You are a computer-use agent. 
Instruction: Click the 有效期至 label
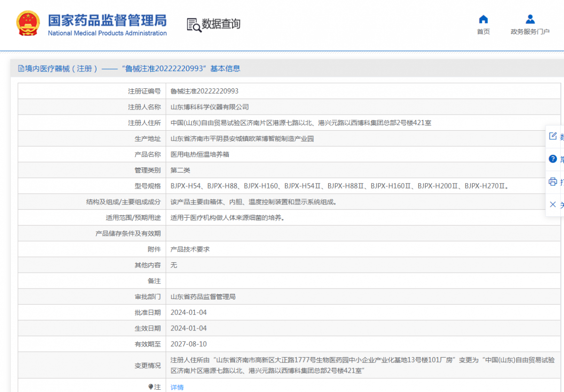(x=148, y=344)
